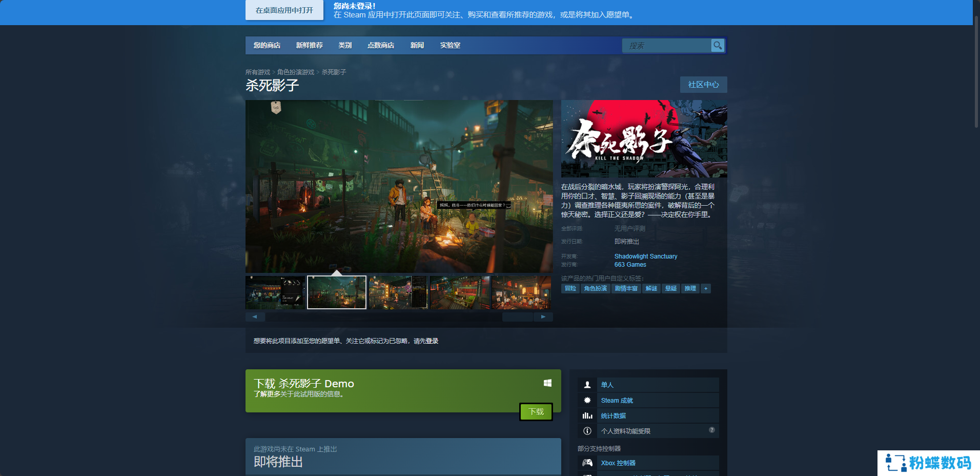
Task: Select the 推理 tag
Action: click(x=690, y=288)
